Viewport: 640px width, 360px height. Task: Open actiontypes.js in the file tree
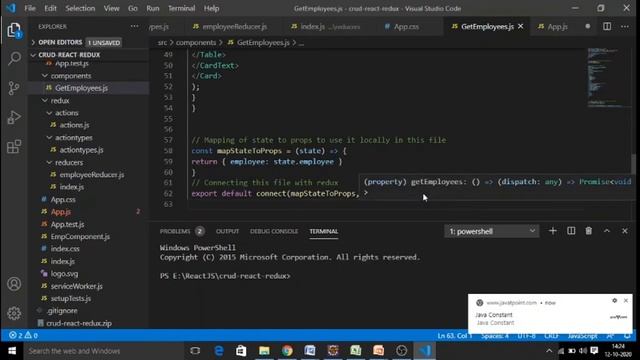81,150
